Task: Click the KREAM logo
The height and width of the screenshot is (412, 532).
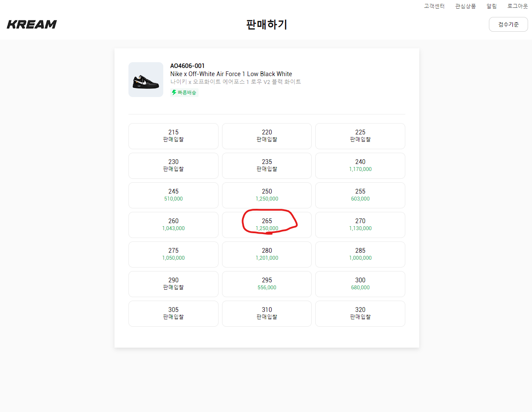Action: point(32,24)
